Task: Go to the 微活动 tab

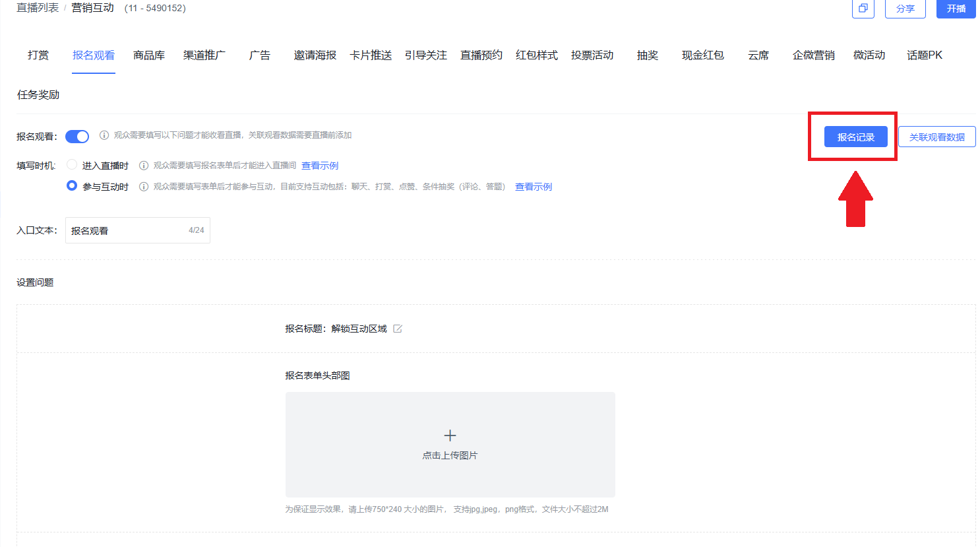Action: [869, 55]
